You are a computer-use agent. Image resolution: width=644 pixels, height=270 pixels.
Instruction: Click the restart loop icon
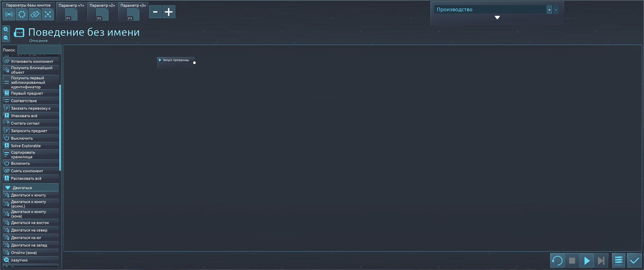[x=557, y=260]
